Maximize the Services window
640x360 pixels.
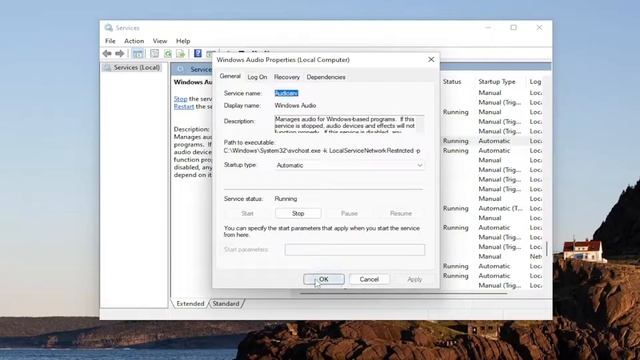pos(513,27)
